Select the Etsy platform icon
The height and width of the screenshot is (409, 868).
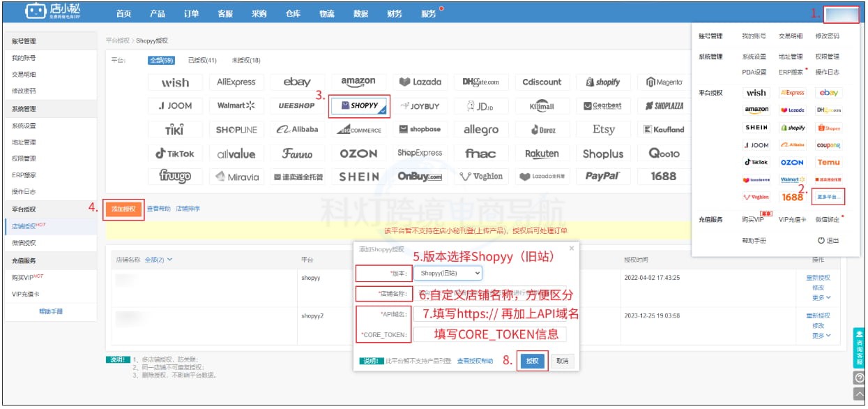point(603,129)
